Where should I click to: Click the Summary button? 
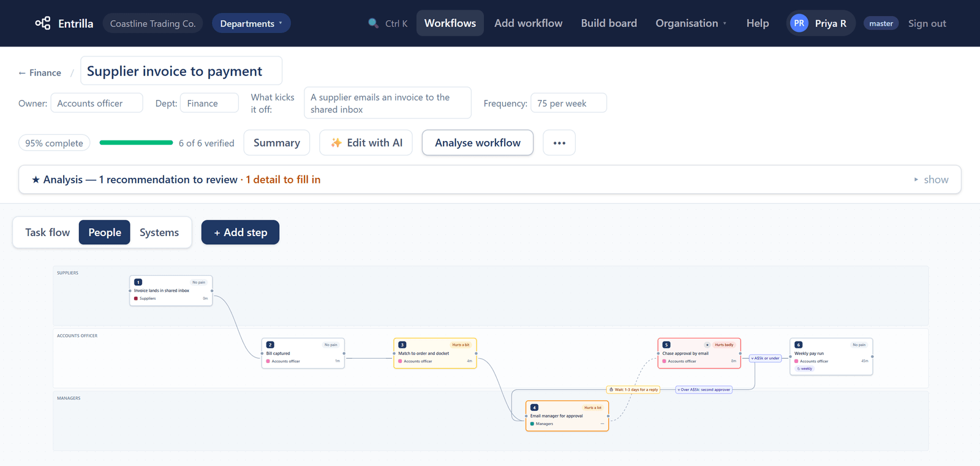click(277, 143)
